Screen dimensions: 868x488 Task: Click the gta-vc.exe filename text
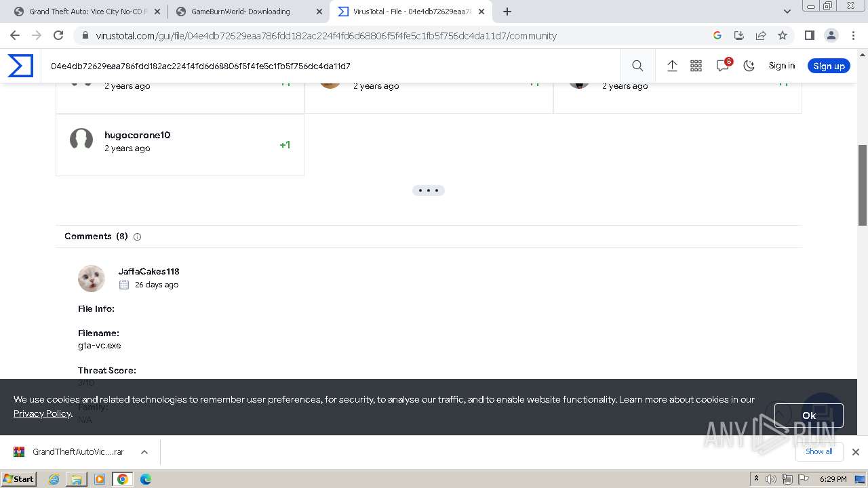pos(100,346)
